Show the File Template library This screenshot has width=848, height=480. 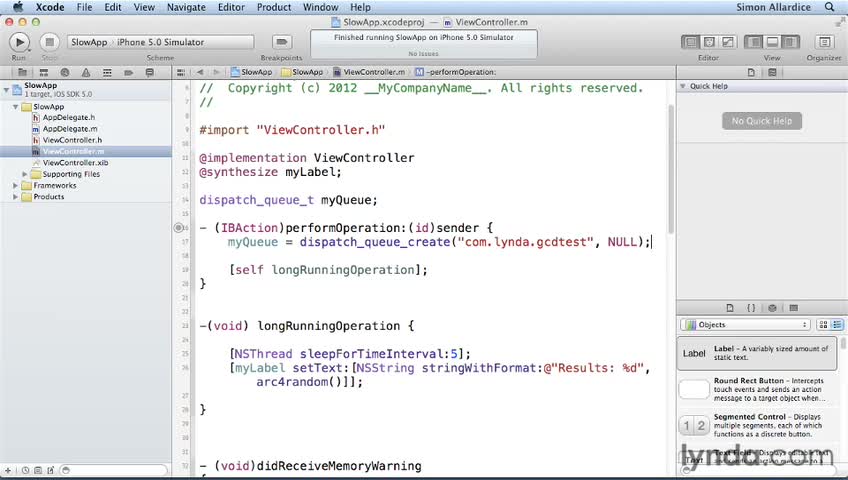730,308
